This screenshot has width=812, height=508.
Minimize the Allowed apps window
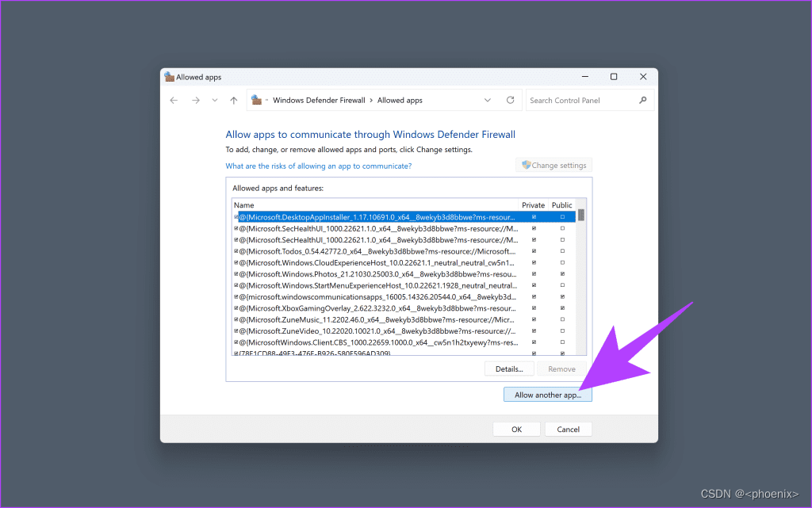point(585,77)
